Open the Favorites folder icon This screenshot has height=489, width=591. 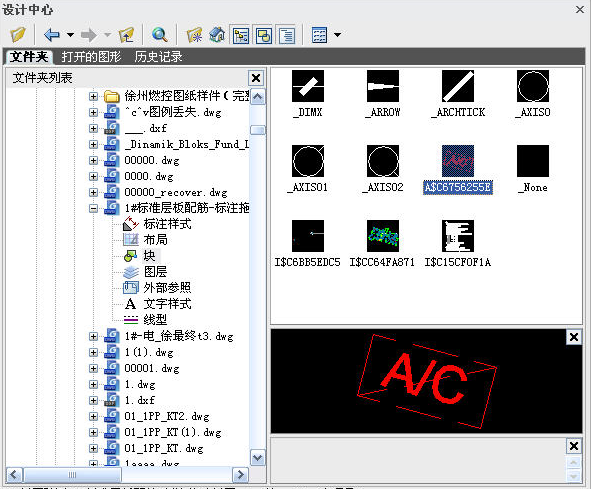(x=194, y=35)
